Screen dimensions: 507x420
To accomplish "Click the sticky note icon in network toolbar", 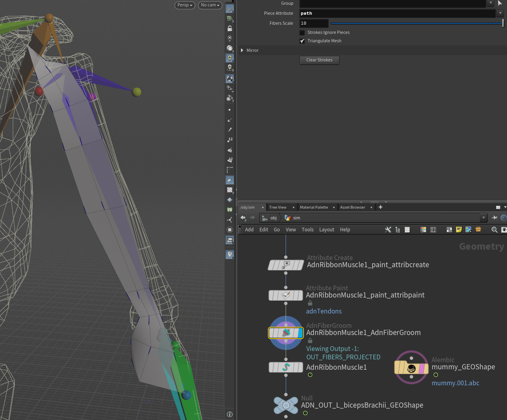I will (459, 229).
